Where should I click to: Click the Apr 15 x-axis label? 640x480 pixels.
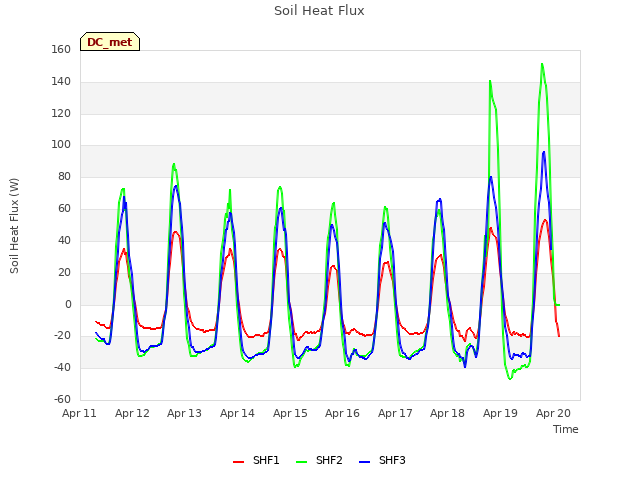(x=290, y=413)
